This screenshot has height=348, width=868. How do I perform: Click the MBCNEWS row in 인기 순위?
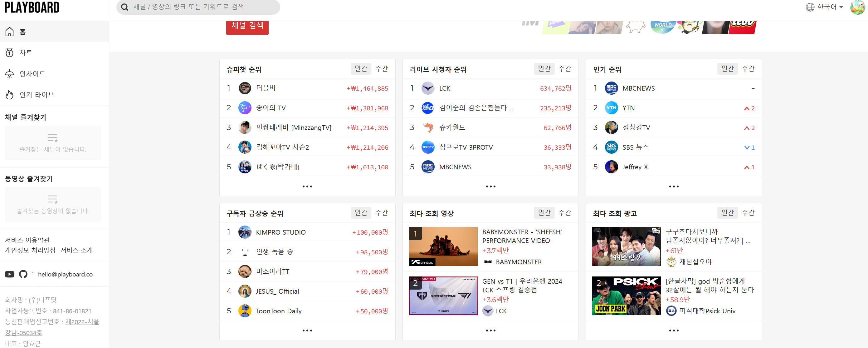tap(674, 88)
